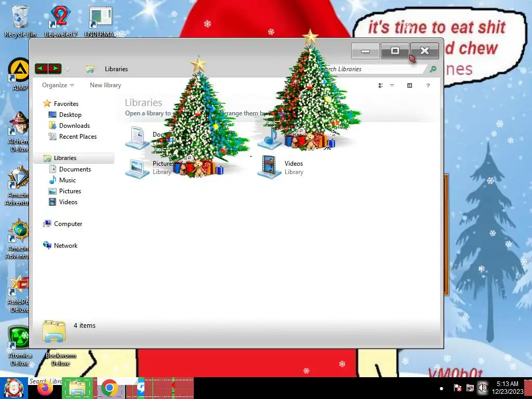This screenshot has height=399, width=532.
Task: Select the Music library icon
Action: (x=270, y=138)
